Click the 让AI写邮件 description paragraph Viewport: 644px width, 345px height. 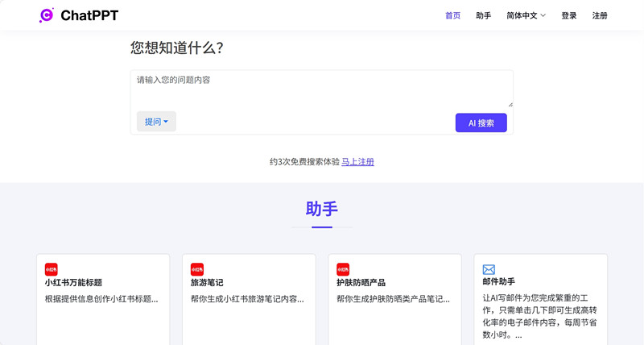[x=539, y=316]
